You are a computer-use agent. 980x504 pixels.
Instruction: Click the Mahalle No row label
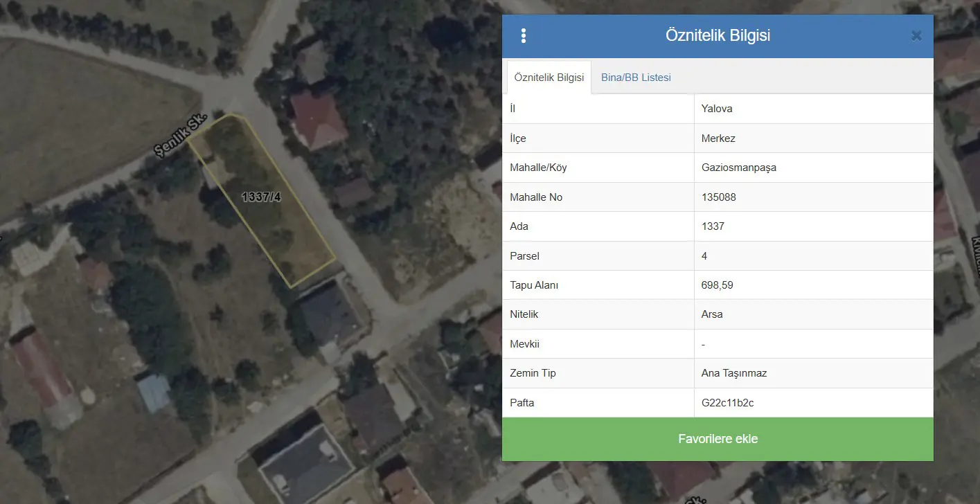pos(536,197)
